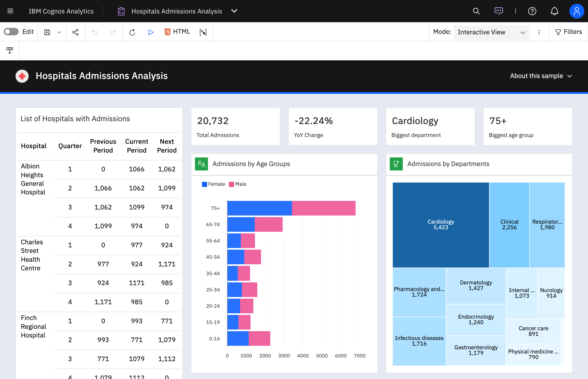
Task: Toggle the Edit mode switch
Action: [11, 32]
